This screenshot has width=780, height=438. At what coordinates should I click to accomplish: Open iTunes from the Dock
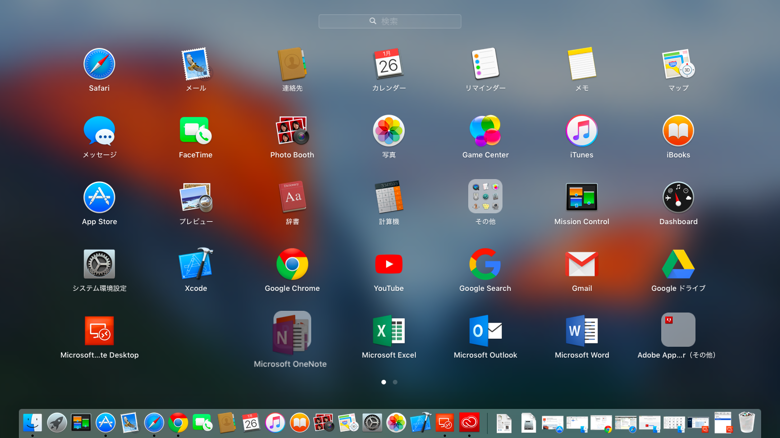pyautogui.click(x=275, y=423)
